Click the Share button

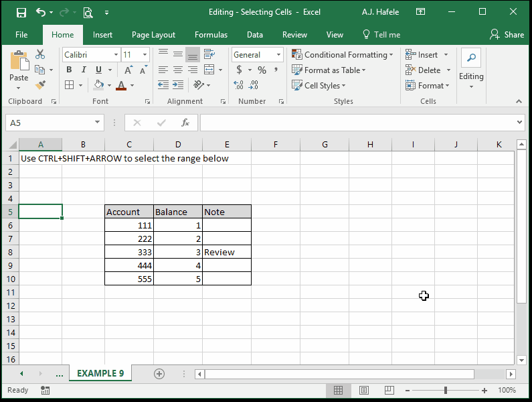507,35
